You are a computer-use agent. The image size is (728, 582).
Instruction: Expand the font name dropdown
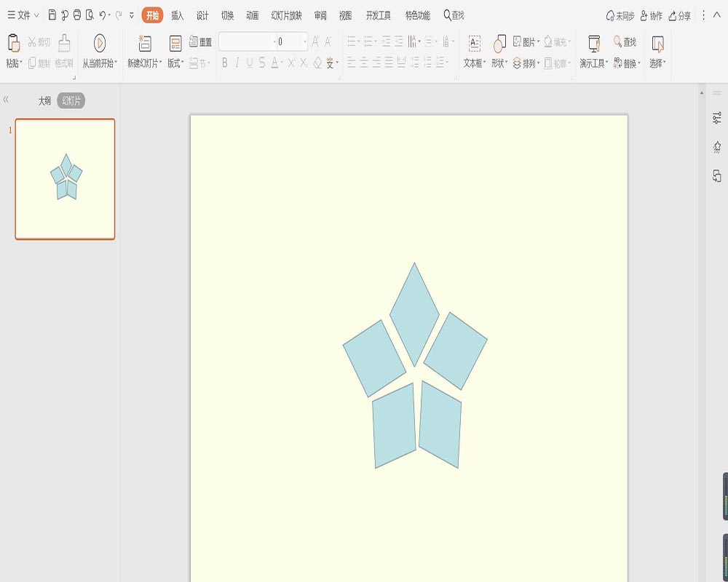click(x=274, y=41)
